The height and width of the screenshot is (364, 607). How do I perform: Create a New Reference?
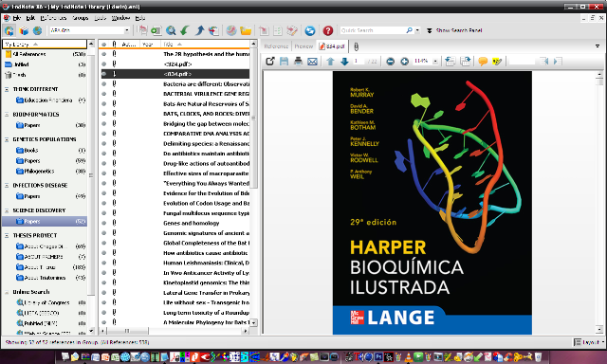[156, 30]
